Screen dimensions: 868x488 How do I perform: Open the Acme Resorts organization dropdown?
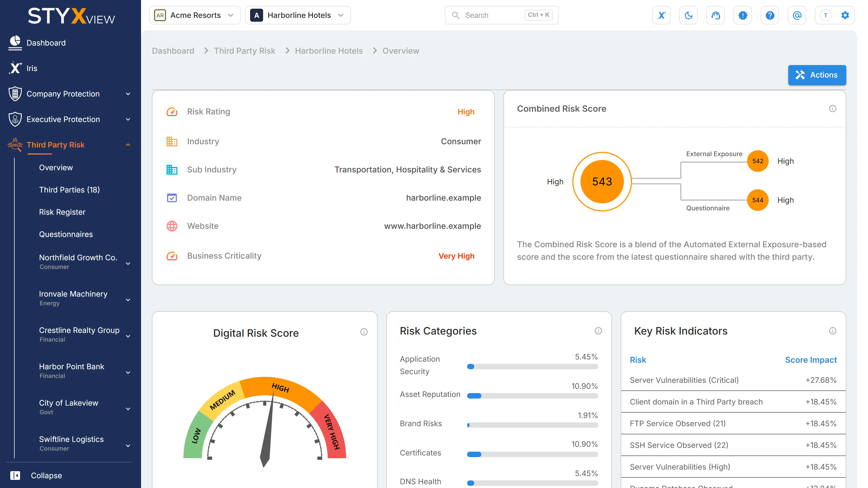pos(195,15)
